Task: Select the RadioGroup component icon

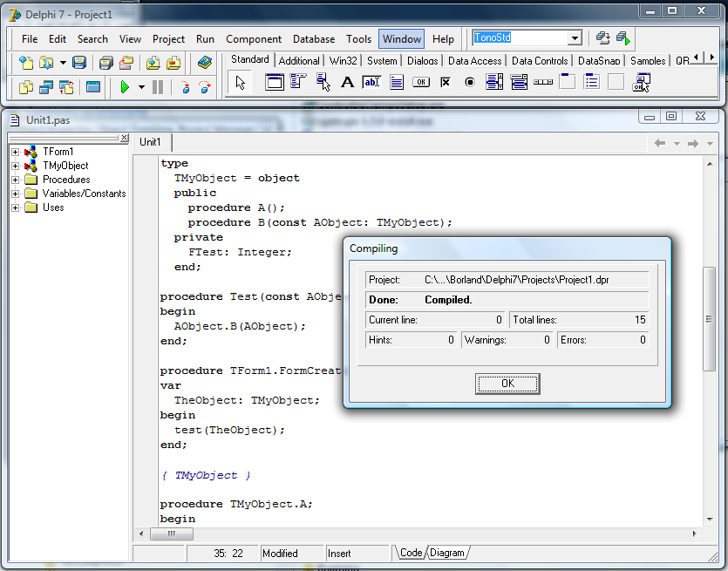Action: (591, 83)
